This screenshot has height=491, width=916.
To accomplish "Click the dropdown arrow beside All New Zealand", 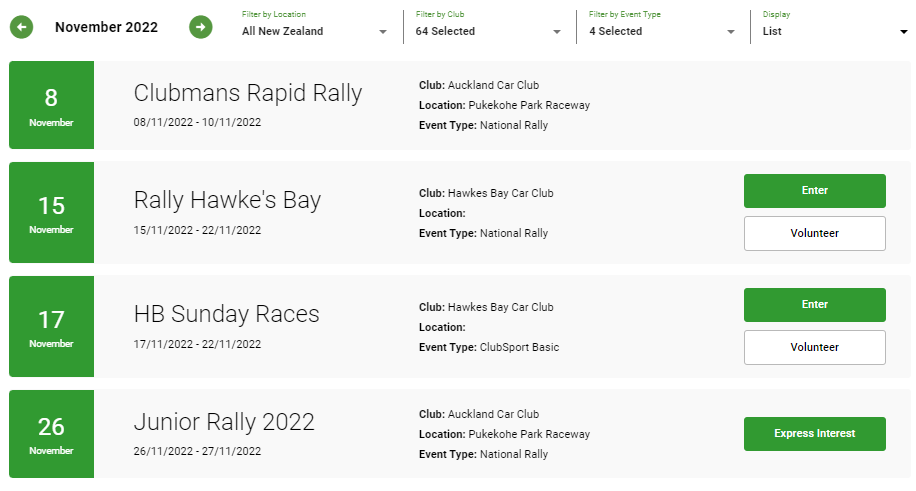I will click(383, 32).
